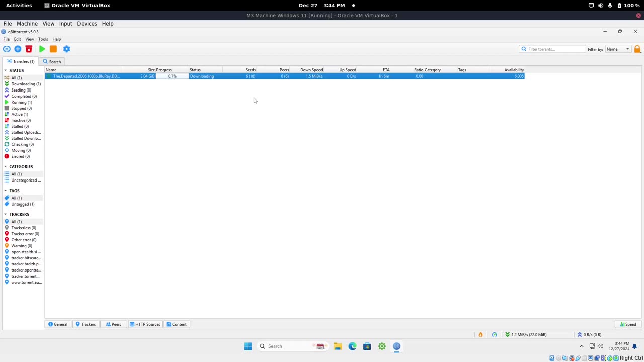Click the Windows taskbar Search box
This screenshot has height=362, width=644.
pyautogui.click(x=292, y=346)
